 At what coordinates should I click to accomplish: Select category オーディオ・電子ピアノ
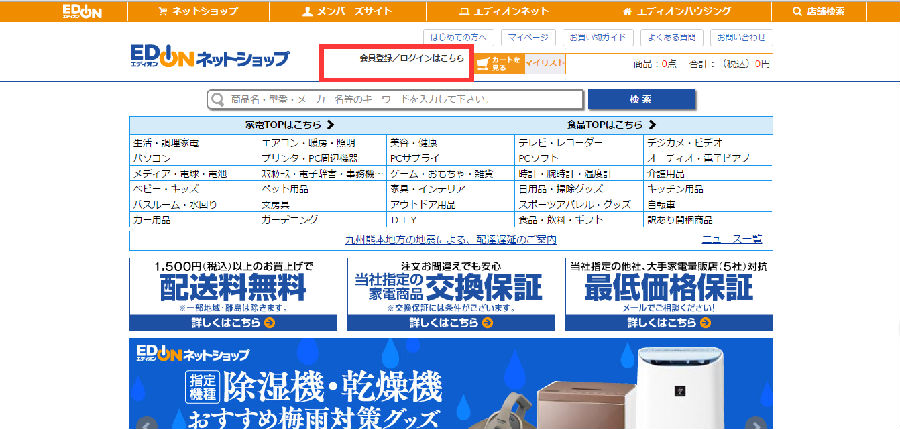pos(699,158)
